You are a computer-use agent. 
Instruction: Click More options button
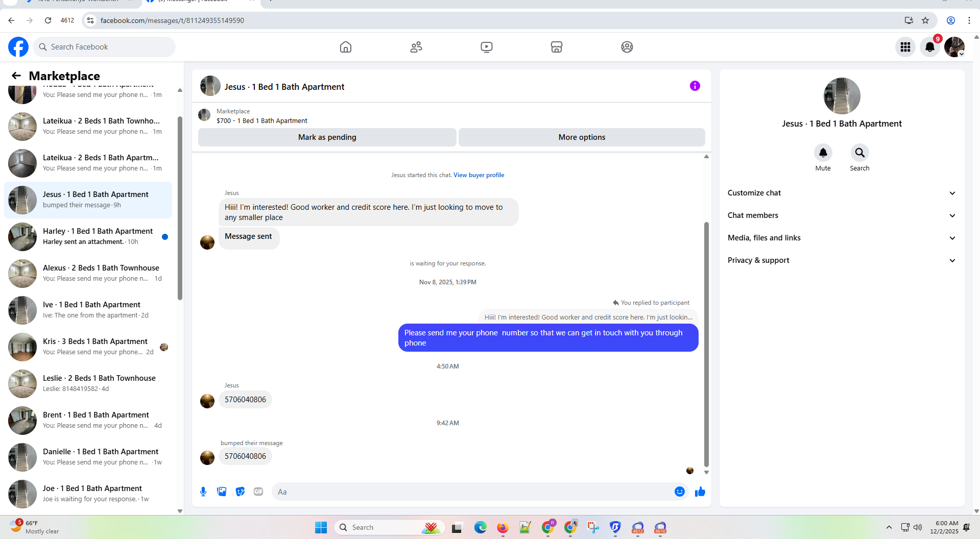click(582, 137)
